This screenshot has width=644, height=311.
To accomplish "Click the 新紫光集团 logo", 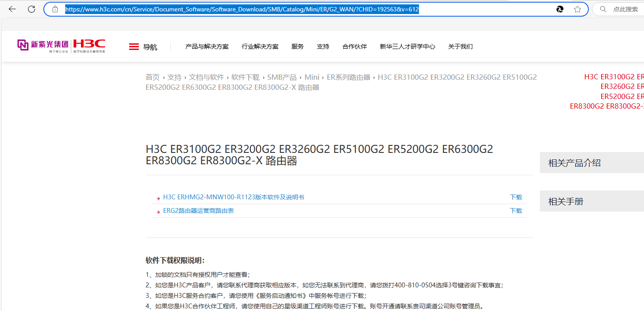I will click(x=43, y=46).
